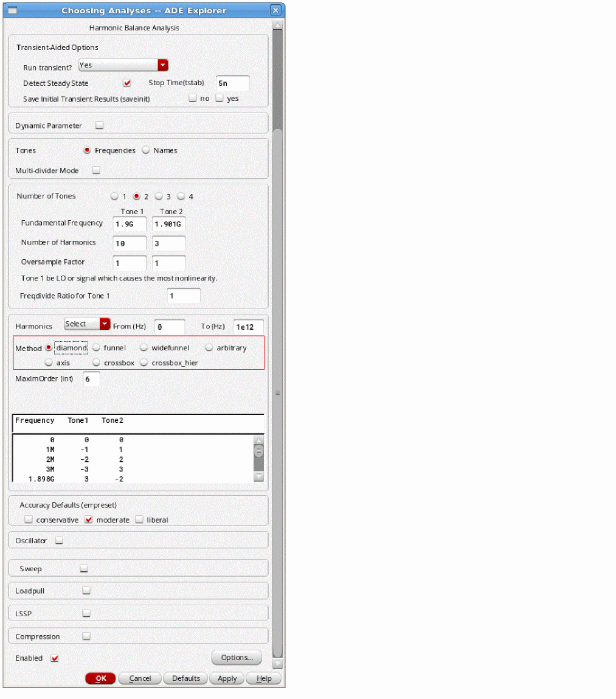Choose the funnel harmonics method
Viewport: 616px width, 699px height.
click(97, 348)
